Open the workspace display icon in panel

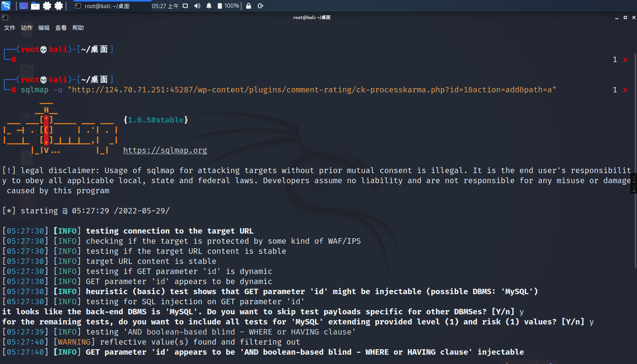tap(185, 6)
